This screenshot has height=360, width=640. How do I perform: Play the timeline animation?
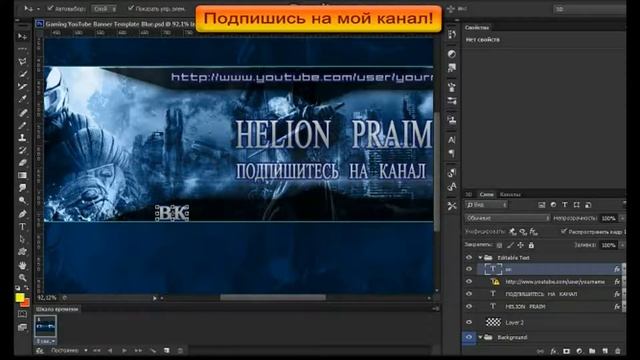coord(124,351)
